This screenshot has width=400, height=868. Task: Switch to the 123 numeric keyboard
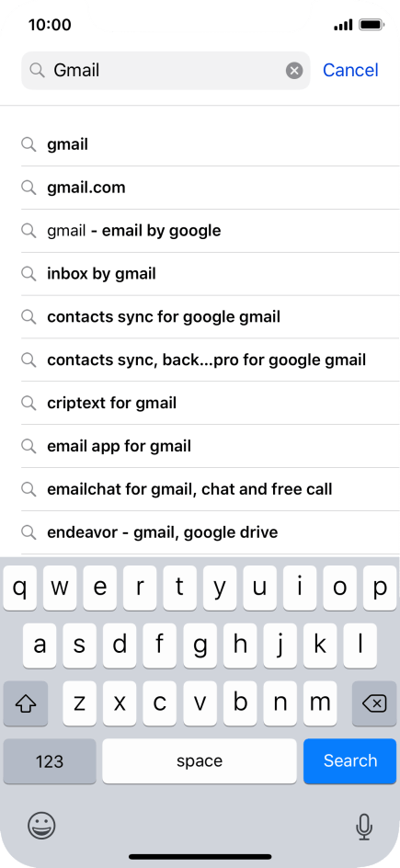pyautogui.click(x=50, y=760)
